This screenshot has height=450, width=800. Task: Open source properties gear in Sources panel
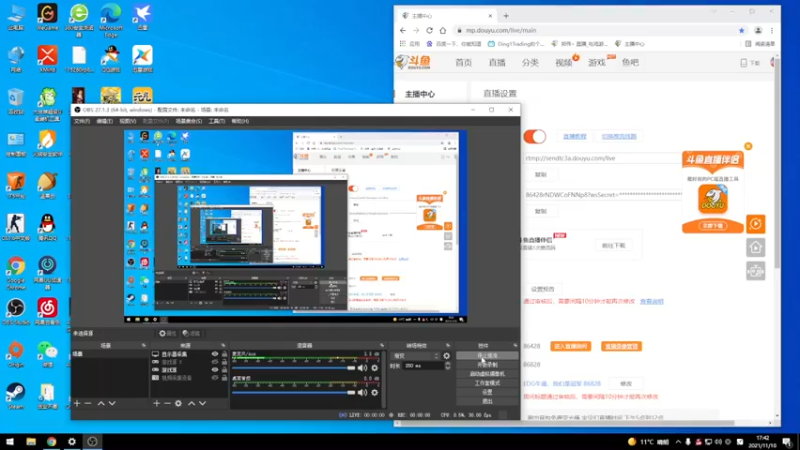click(x=178, y=403)
